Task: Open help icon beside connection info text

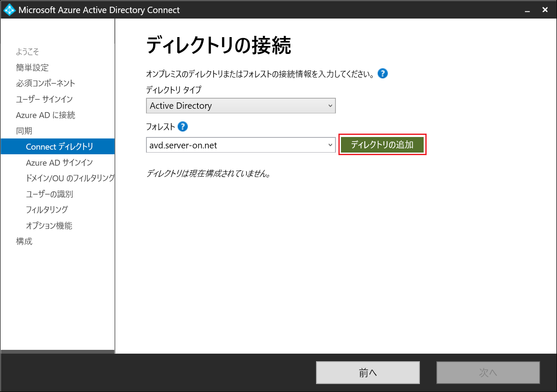Action: tap(382, 73)
